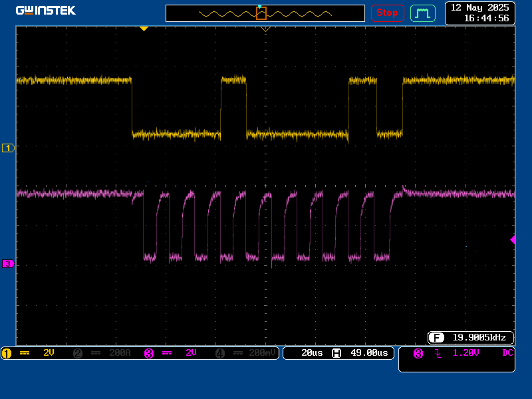532x399 pixels.
Task: Click the channel 3 ground level marker
Action: click(x=8, y=263)
